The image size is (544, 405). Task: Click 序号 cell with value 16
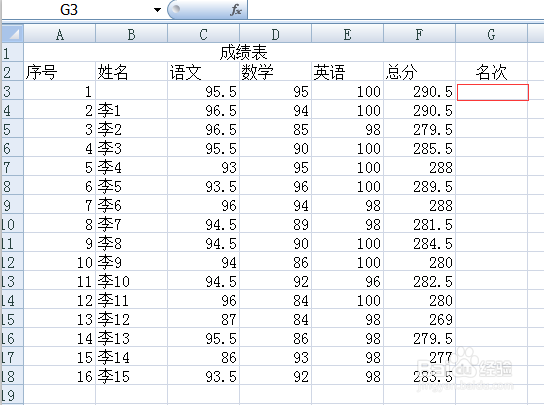pyautogui.click(x=59, y=376)
